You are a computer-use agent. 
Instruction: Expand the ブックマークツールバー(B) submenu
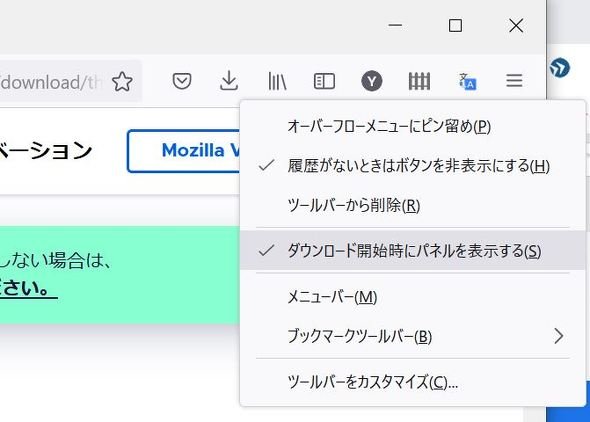pos(413,336)
